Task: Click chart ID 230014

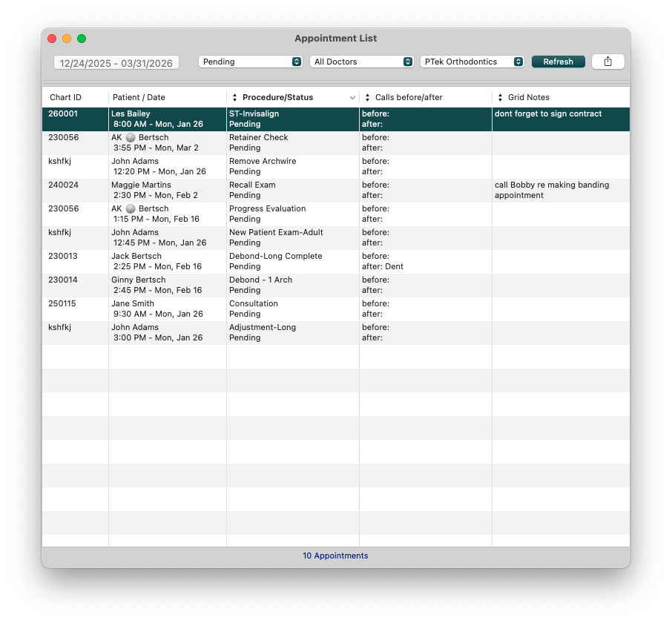Action: coord(63,280)
